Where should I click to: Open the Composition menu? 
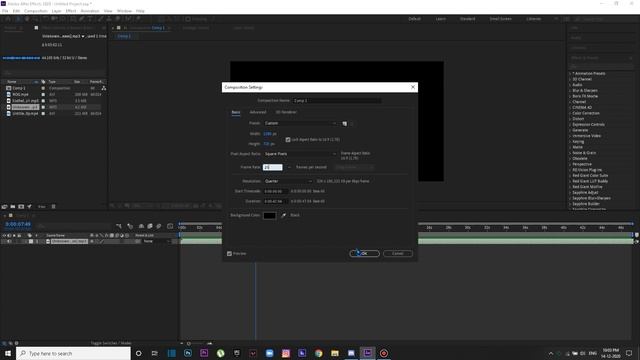click(x=36, y=11)
